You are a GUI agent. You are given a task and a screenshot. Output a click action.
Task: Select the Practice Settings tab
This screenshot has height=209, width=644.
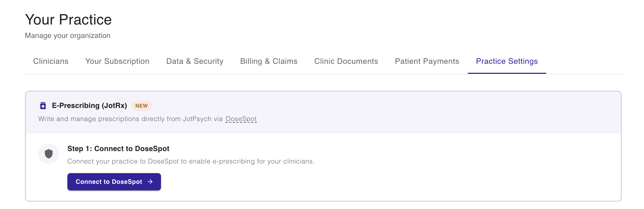[x=506, y=61]
